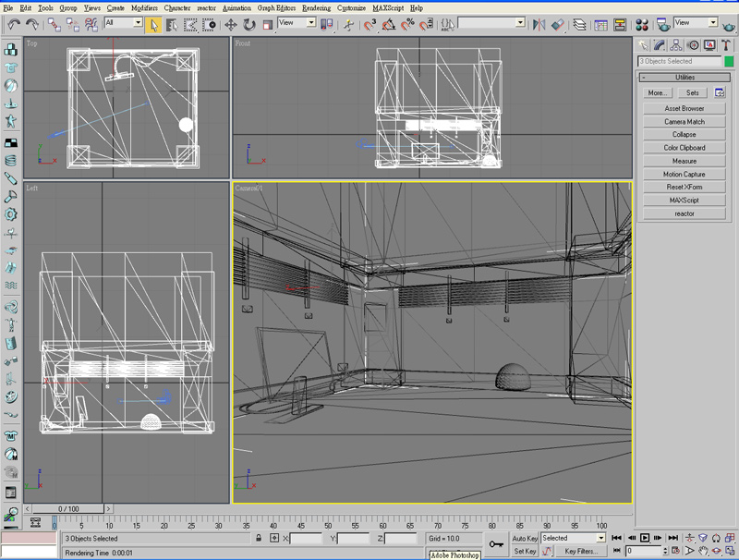Open the Schematic View icon
The image size is (739, 560).
[620, 25]
